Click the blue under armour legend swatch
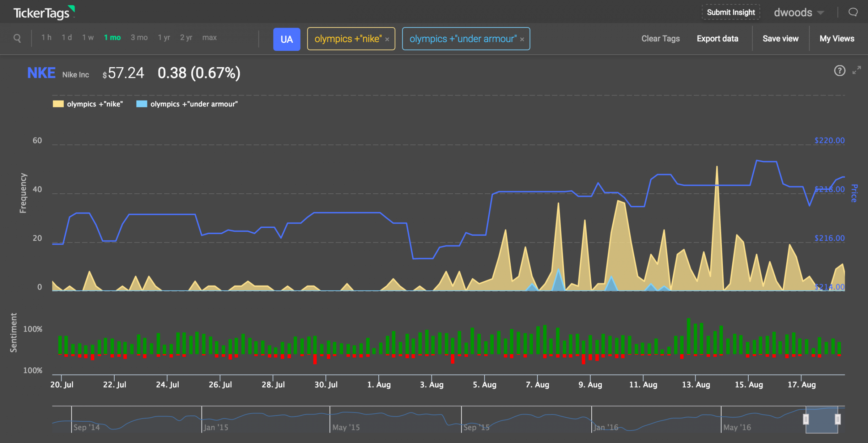 pyautogui.click(x=142, y=104)
